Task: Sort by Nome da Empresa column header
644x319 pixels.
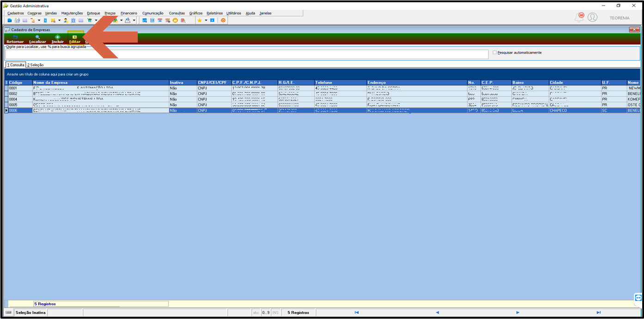Action: click(x=100, y=82)
